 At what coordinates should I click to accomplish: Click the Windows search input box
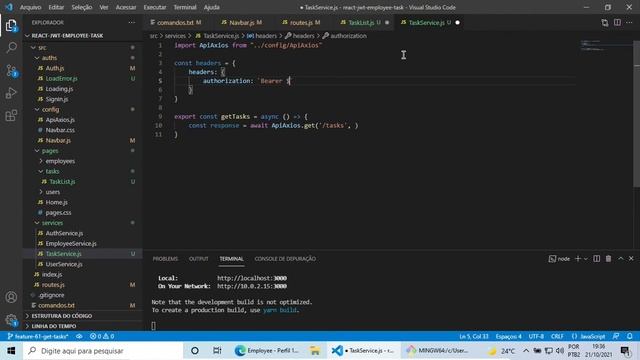(103, 351)
